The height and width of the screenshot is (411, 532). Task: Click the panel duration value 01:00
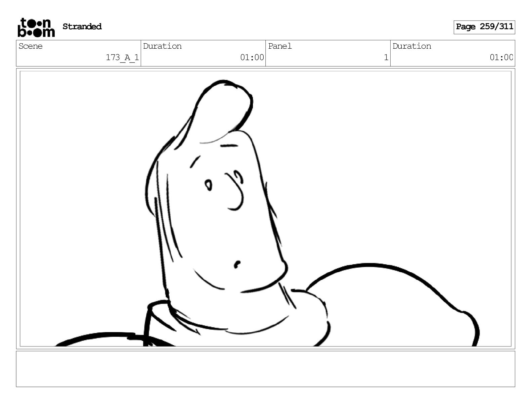[x=501, y=57]
